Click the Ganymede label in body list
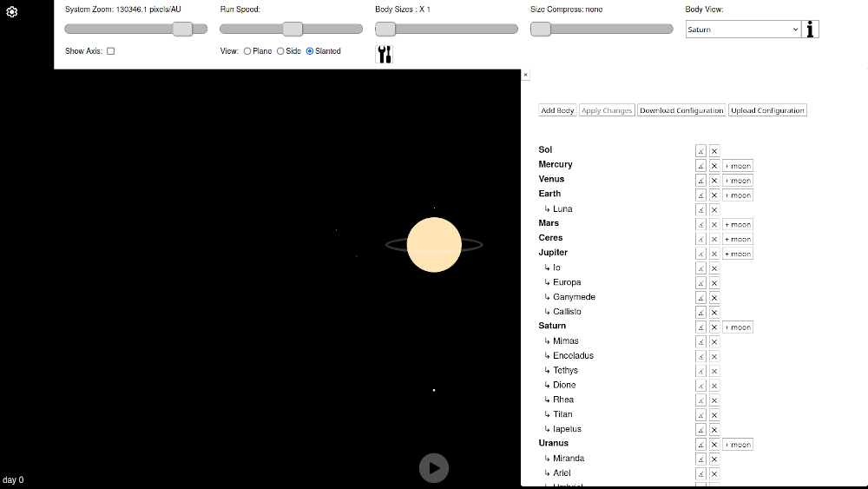868x489 pixels. click(574, 297)
